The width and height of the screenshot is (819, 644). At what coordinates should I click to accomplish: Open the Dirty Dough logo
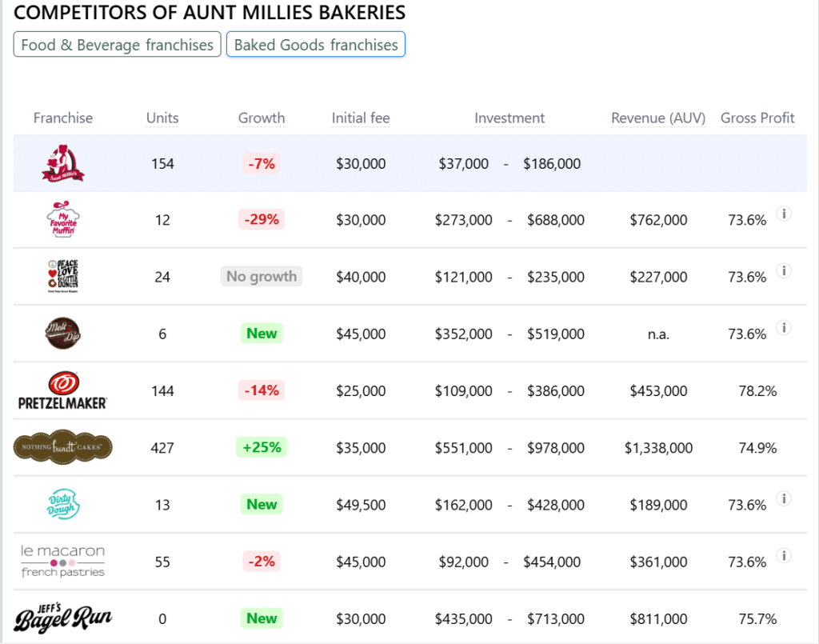pos(63,504)
